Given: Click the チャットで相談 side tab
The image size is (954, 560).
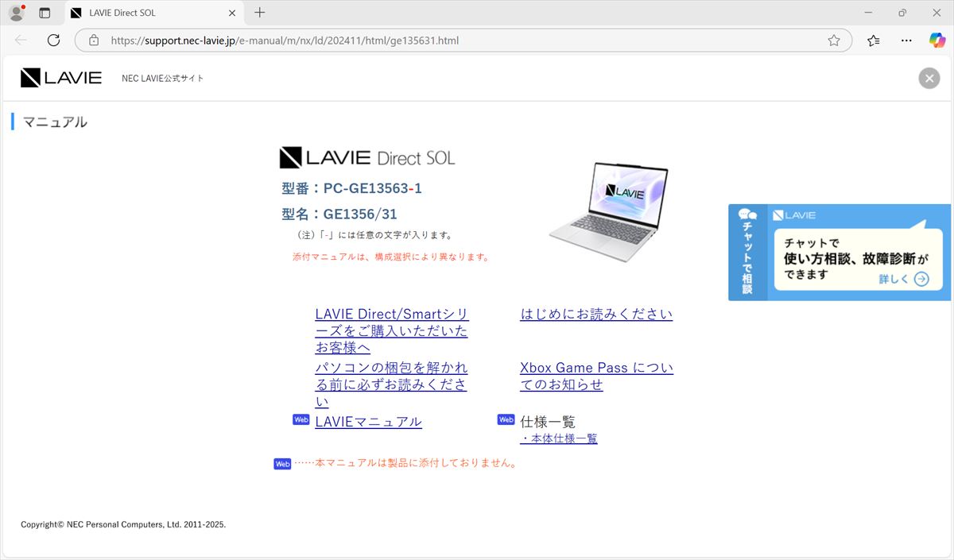Looking at the screenshot, I should tap(747, 253).
